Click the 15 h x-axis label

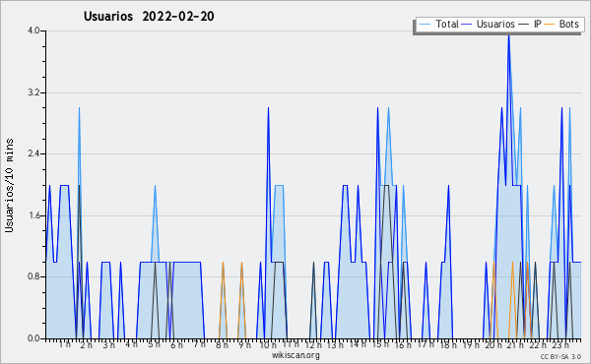pos(380,344)
